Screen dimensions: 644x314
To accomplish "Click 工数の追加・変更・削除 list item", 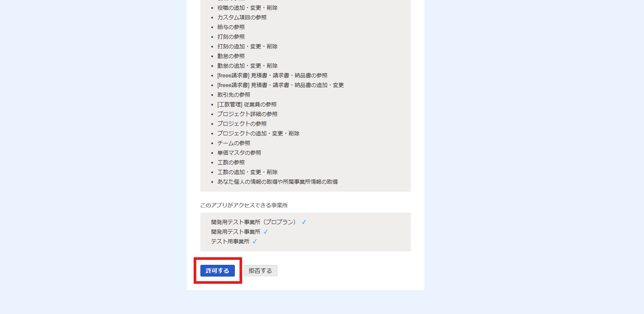I will pos(247,172).
